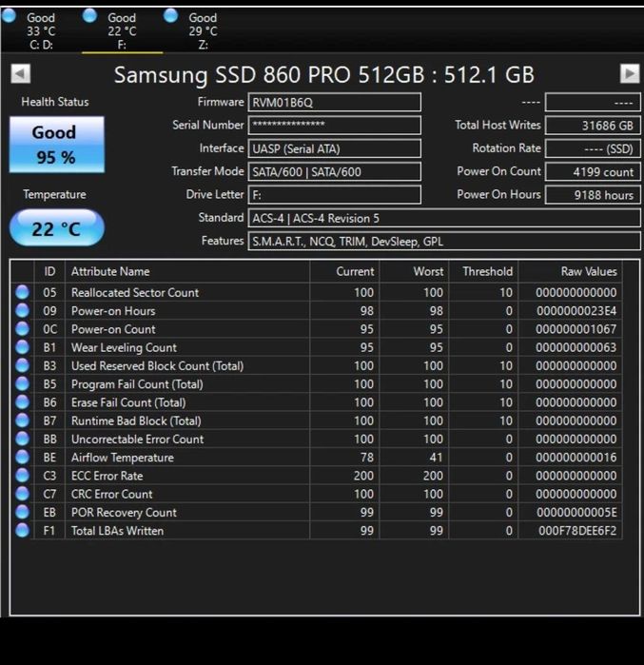Select the Z: drive tab
The width and height of the screenshot is (644, 665).
[x=203, y=31]
